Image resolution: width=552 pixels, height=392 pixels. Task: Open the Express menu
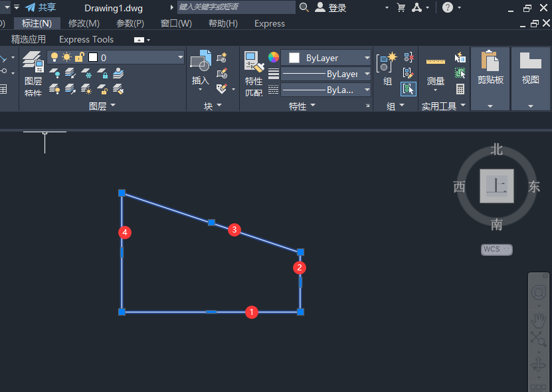(270, 24)
